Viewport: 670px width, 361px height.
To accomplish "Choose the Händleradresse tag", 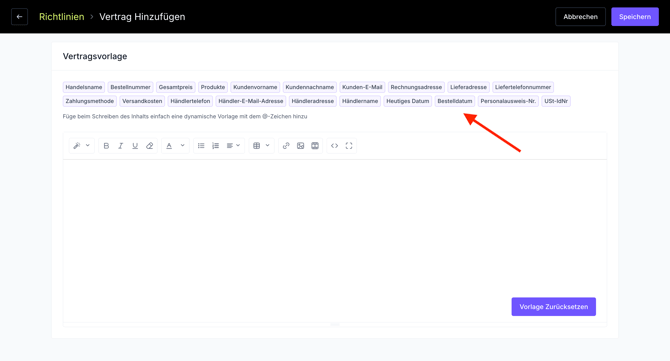I will tap(313, 101).
